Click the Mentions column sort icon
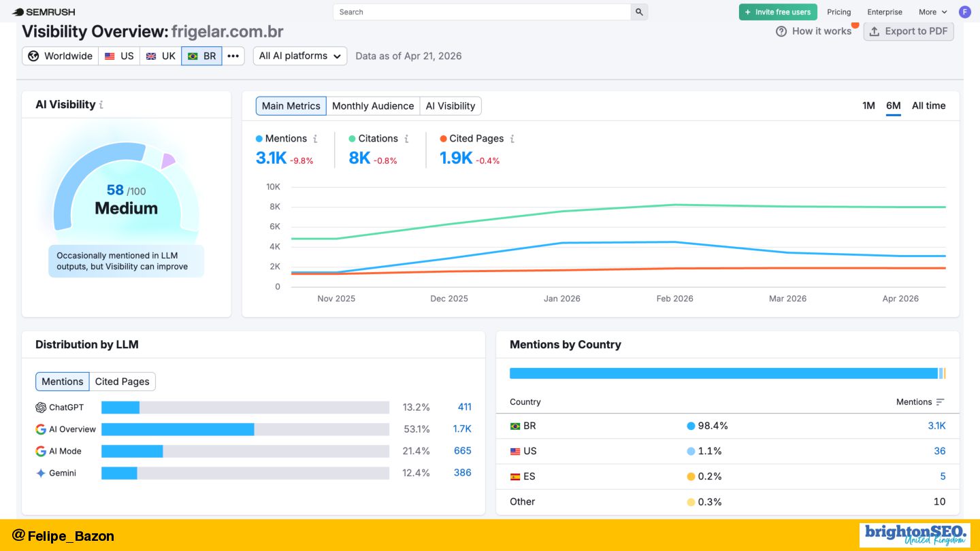The width and height of the screenshot is (980, 551). (940, 402)
